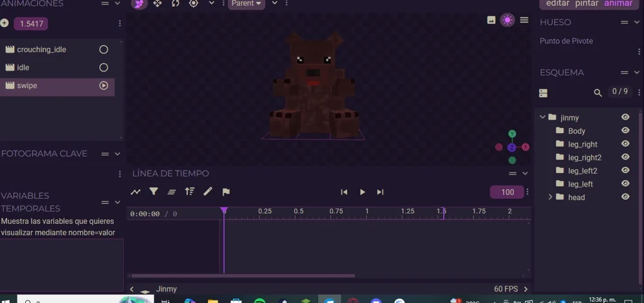Screen dimensions: 644x303
Task: Collapse the ESQUEMA panel chevron
Action: 637,73
